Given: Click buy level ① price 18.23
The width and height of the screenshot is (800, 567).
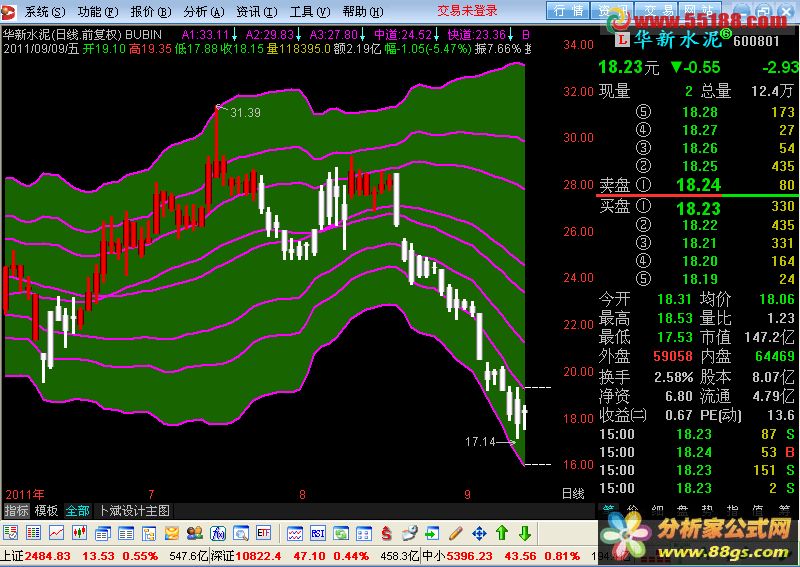Looking at the screenshot, I should click(x=698, y=208).
